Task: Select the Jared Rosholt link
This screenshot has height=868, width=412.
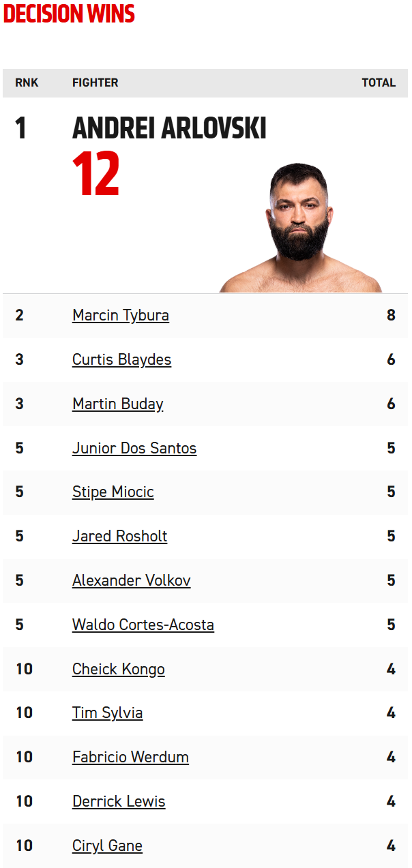Action: pyautogui.click(x=119, y=537)
